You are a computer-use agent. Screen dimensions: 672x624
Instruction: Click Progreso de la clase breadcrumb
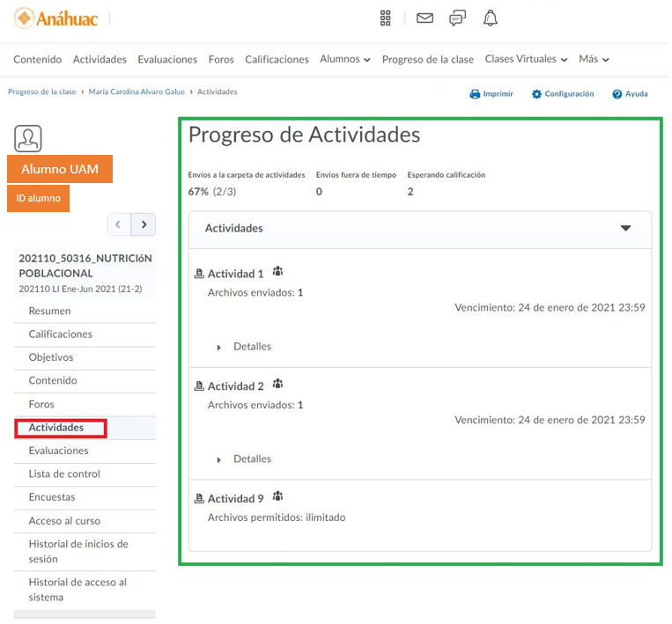pyautogui.click(x=42, y=92)
